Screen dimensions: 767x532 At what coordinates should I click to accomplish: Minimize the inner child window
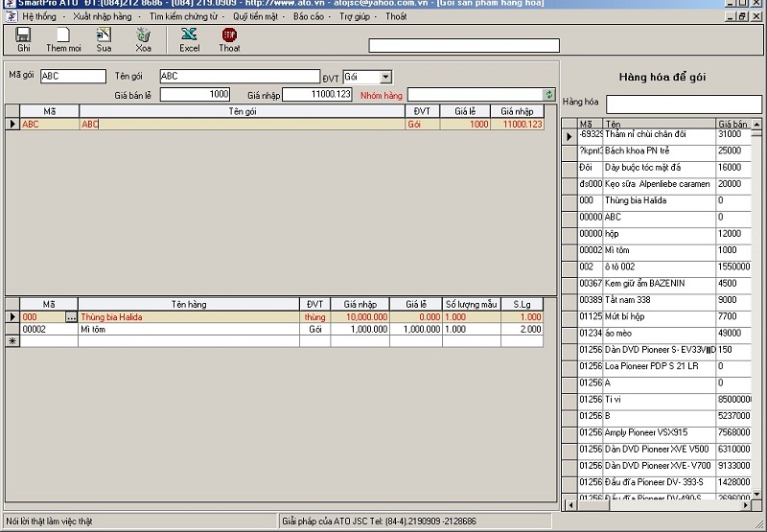tap(731, 16)
